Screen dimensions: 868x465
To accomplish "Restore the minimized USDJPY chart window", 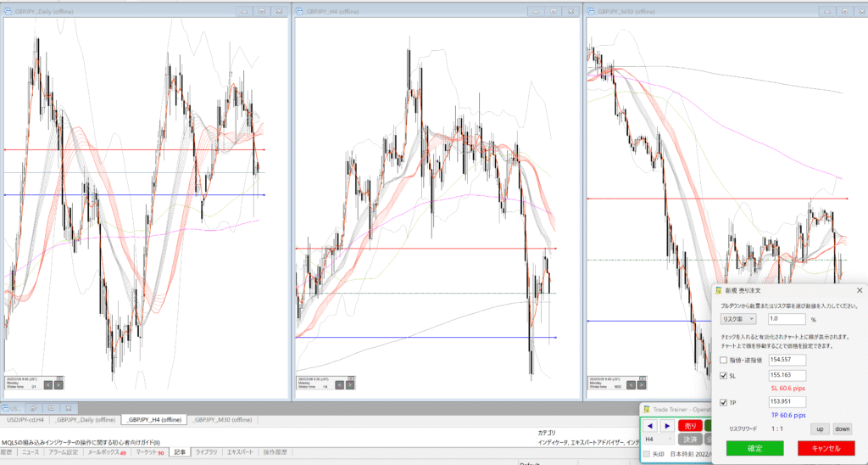I will pos(33,408).
